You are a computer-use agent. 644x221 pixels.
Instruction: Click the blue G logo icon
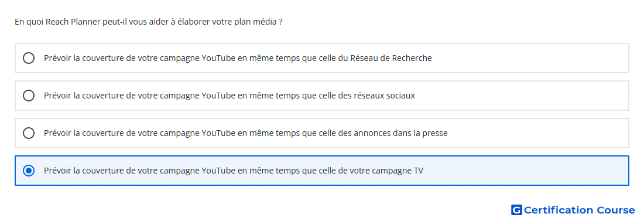pyautogui.click(x=516, y=210)
